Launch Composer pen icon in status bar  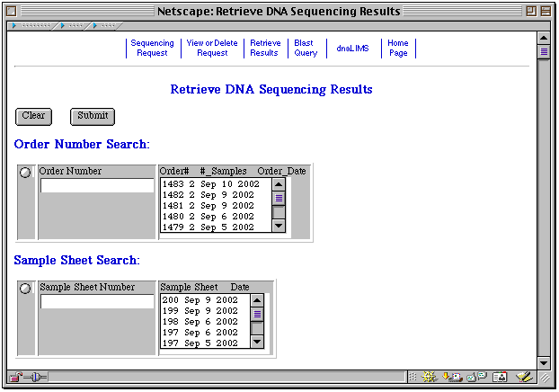pos(524,377)
